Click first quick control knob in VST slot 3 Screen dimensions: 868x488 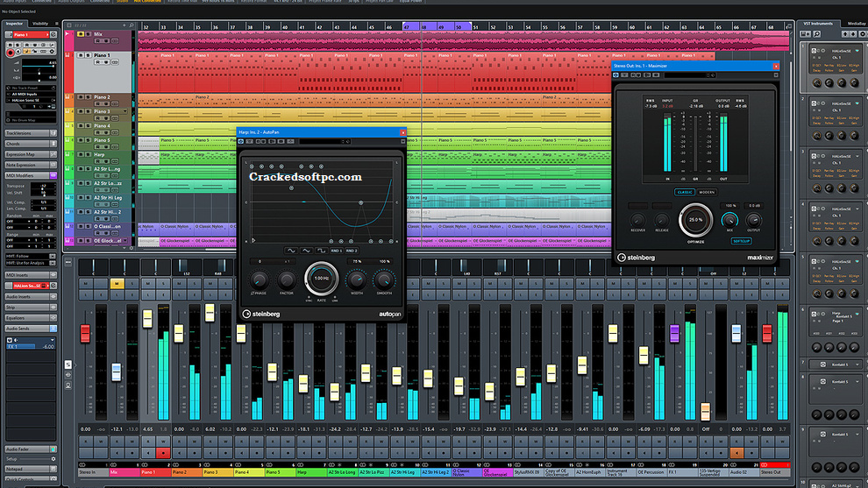point(816,188)
